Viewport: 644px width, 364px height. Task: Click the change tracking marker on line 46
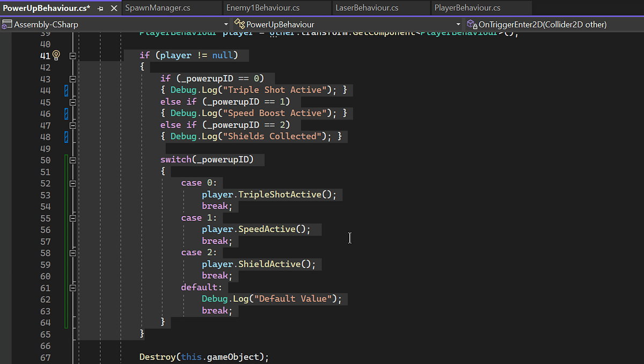pyautogui.click(x=65, y=113)
